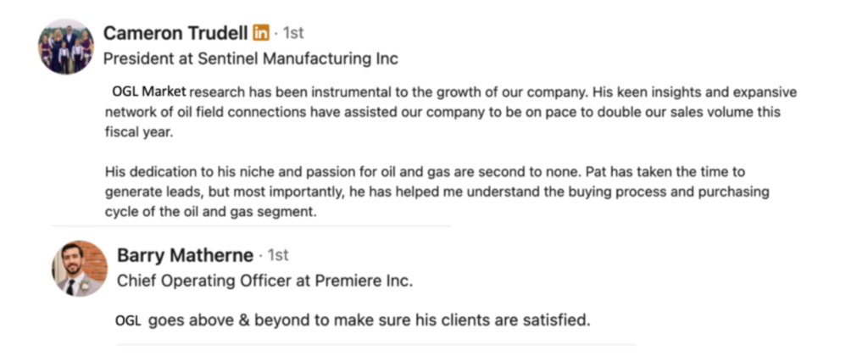Click the 'fiscal year.' text
This screenshot has height=356, width=868.
139,133
